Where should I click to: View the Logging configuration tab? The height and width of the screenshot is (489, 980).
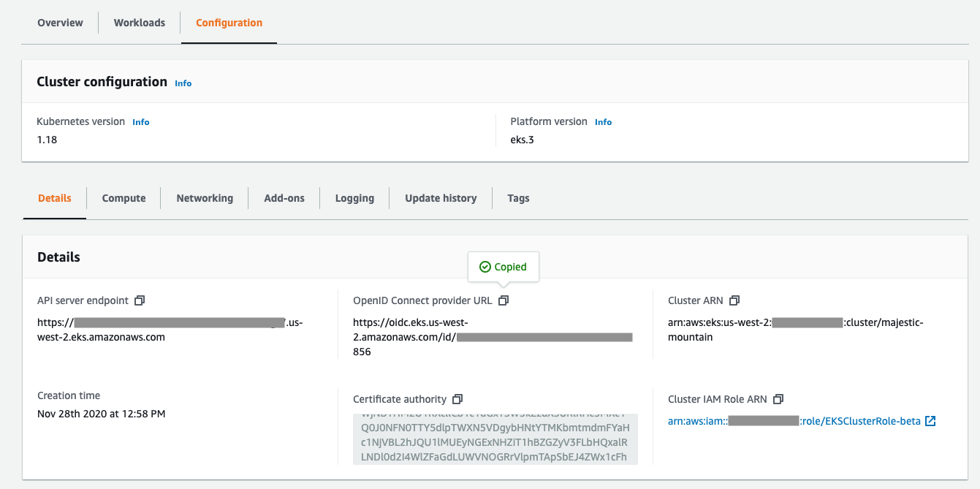pos(354,197)
